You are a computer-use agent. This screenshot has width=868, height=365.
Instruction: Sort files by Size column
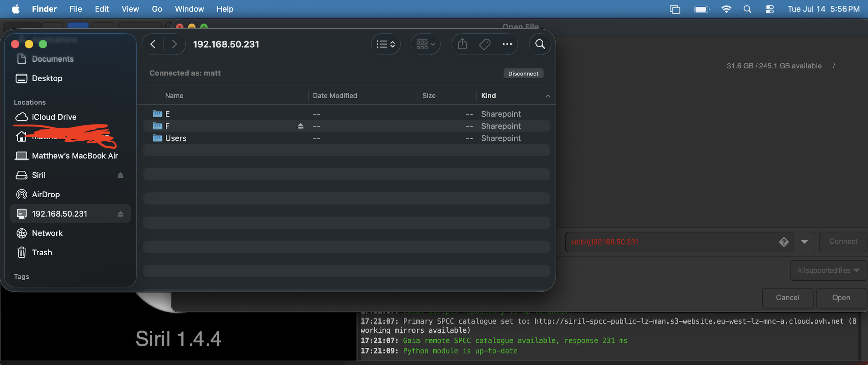429,96
